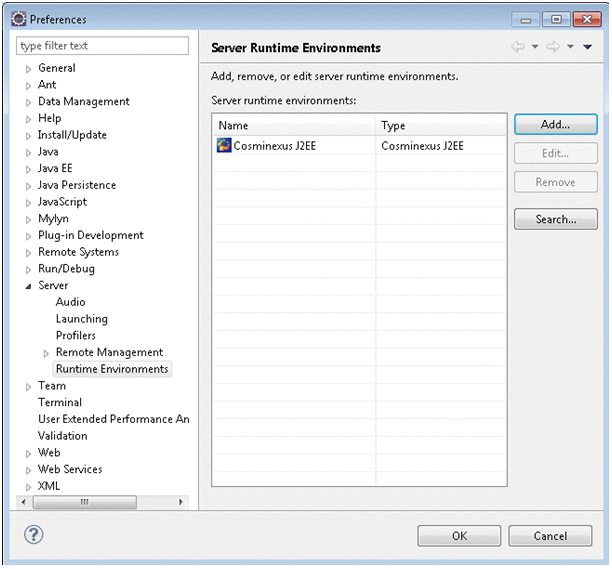
Task: Select the Cosminexus J2EE type cell
Action: [x=422, y=146]
